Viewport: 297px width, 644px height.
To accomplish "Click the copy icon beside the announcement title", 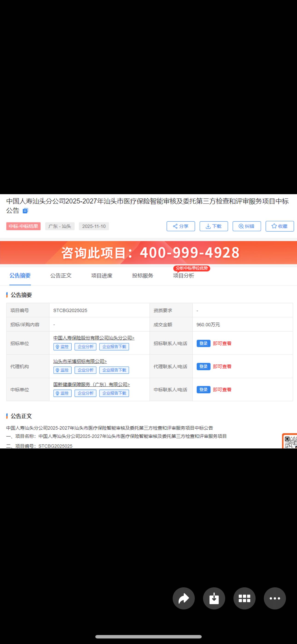I will (25, 211).
